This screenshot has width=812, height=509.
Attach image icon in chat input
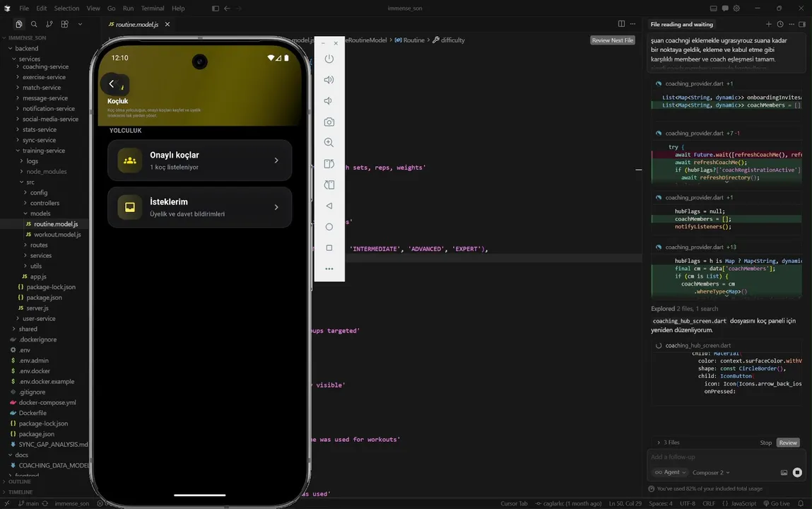(x=784, y=472)
